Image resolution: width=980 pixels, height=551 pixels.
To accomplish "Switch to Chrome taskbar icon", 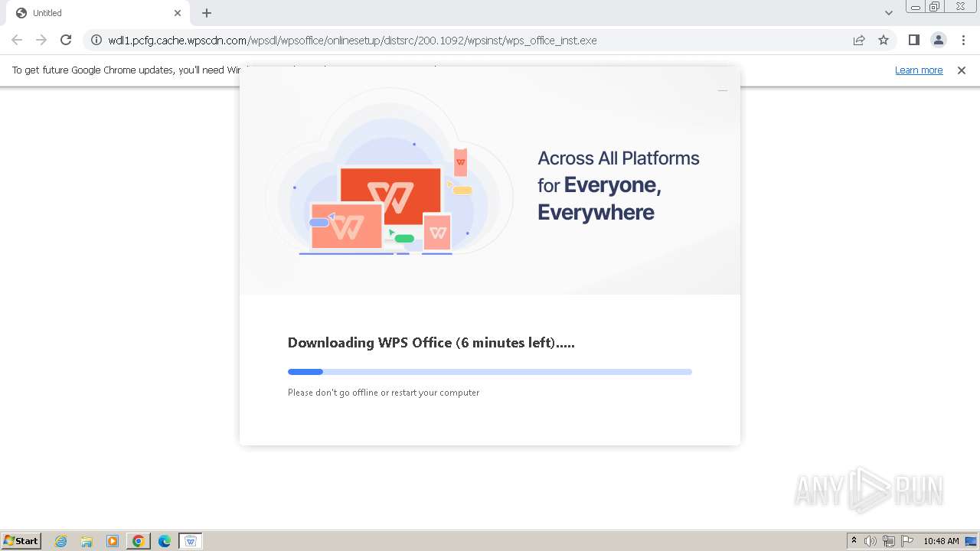I will [x=139, y=541].
